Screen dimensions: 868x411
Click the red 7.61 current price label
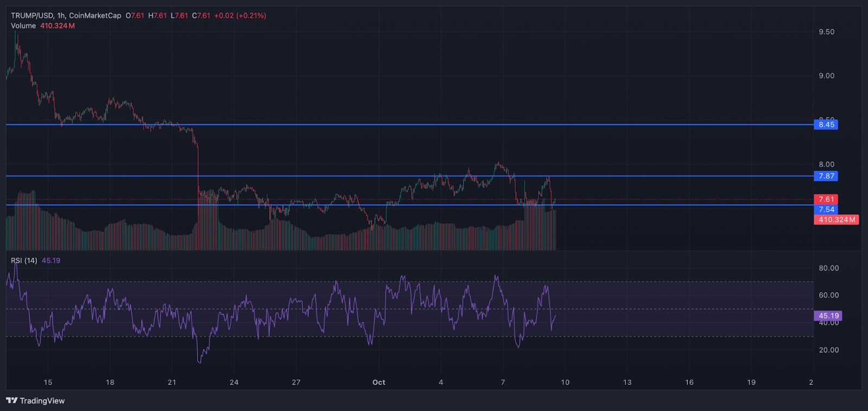point(826,199)
